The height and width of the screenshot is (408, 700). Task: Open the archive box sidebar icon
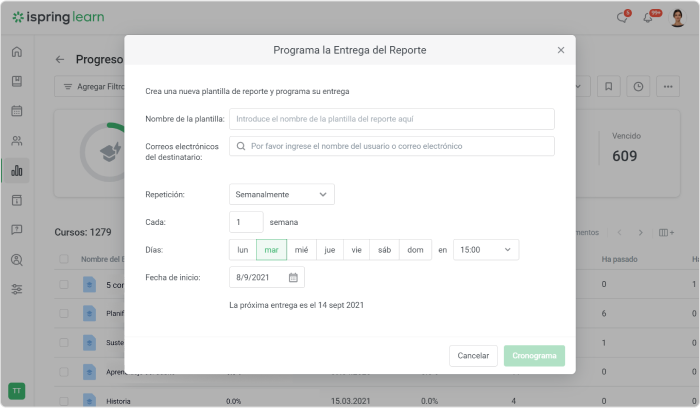(x=17, y=200)
